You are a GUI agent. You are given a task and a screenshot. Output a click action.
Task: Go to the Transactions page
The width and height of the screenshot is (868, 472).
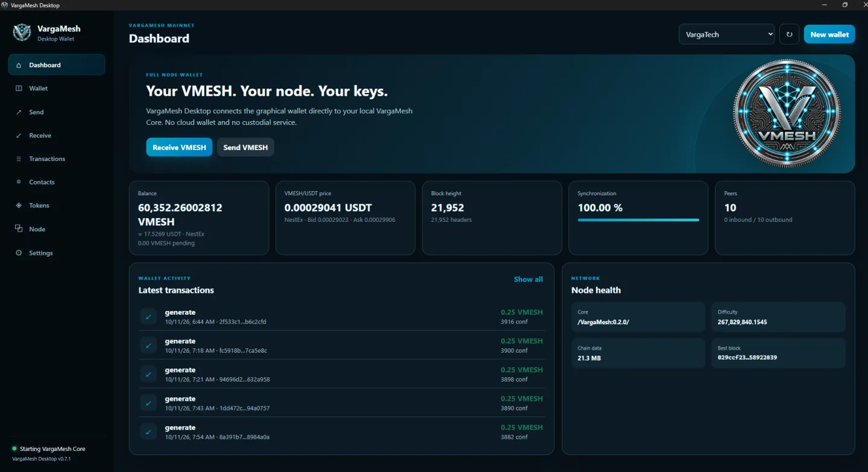57,159
